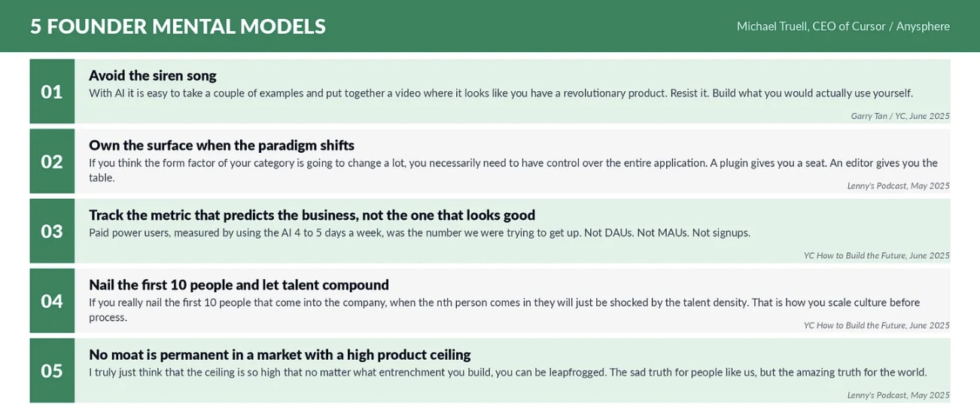Click the 01 number badge
The width and height of the screenshot is (980, 408).
coord(52,91)
